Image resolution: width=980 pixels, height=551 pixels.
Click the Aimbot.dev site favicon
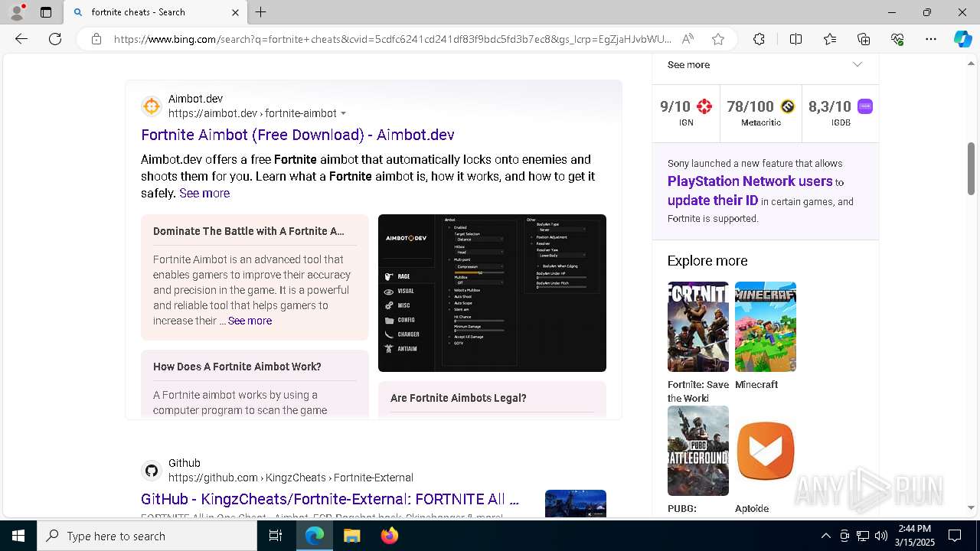(152, 106)
